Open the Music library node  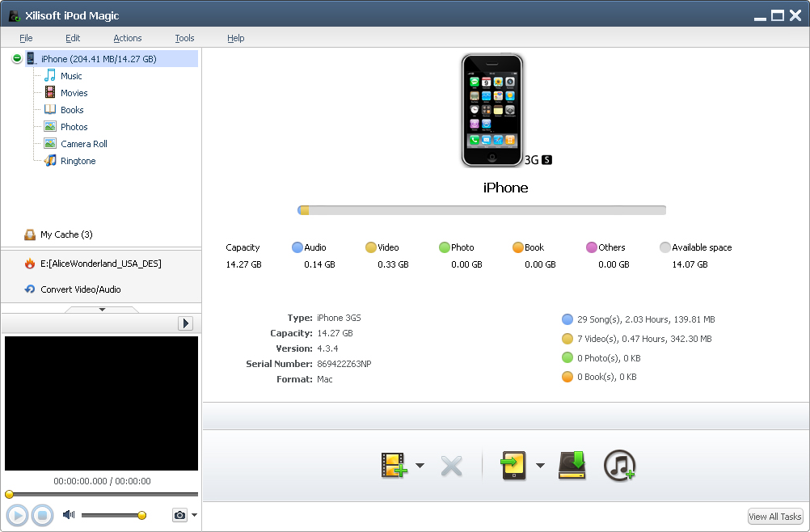click(71, 76)
